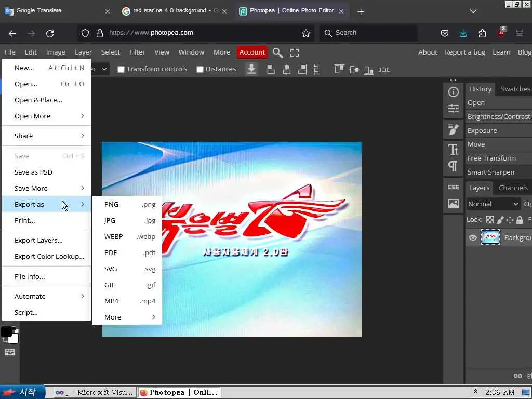
Task: Open the browser tab list chevron
Action: tap(473, 11)
